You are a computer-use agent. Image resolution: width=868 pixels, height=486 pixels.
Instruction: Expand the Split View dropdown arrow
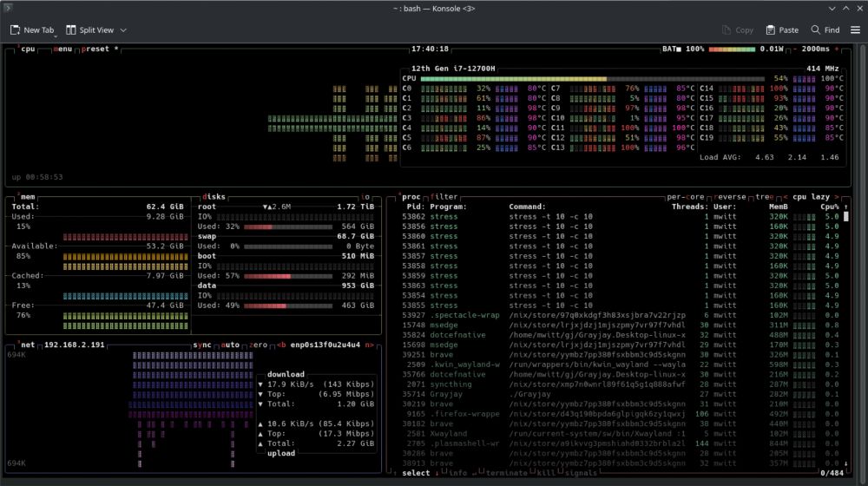point(123,30)
